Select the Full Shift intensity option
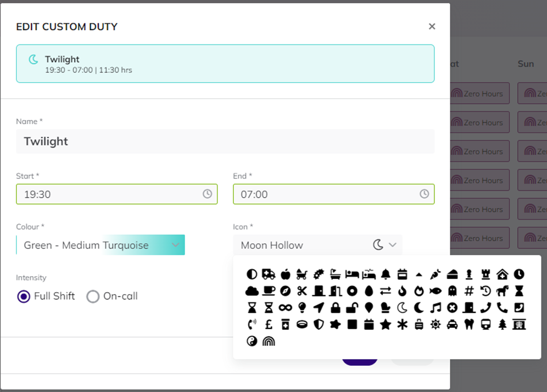Screen dimensions: 547x392 coord(46,296)
